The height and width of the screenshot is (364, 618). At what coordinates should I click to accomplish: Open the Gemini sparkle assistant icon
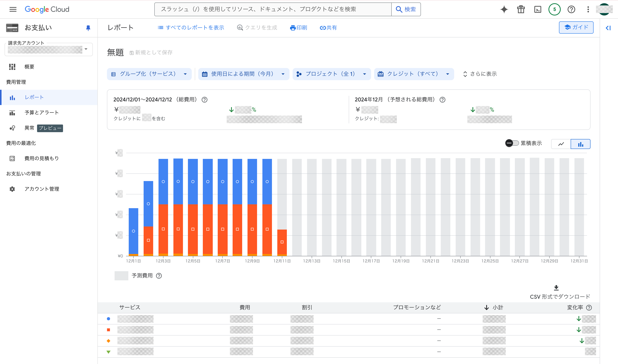(504, 9)
